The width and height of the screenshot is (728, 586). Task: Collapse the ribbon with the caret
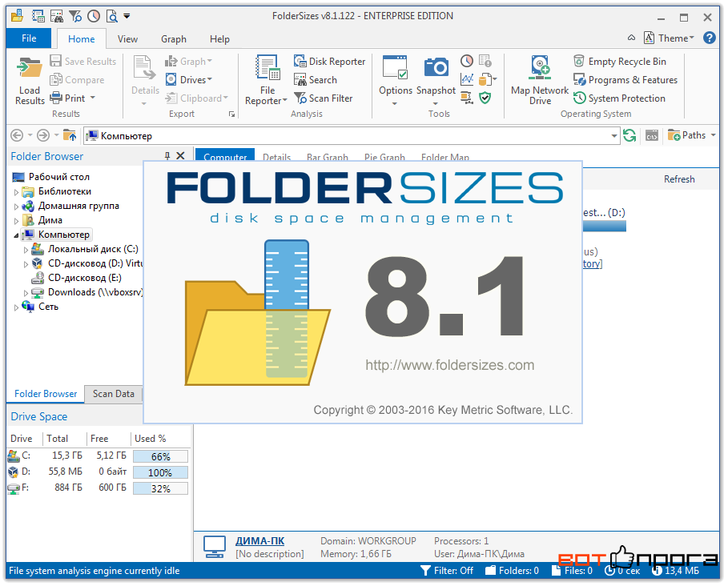(x=631, y=38)
